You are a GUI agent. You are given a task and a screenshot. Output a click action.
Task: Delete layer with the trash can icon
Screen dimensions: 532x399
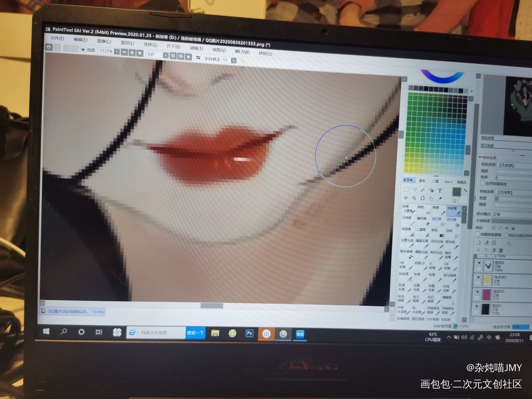[500, 250]
